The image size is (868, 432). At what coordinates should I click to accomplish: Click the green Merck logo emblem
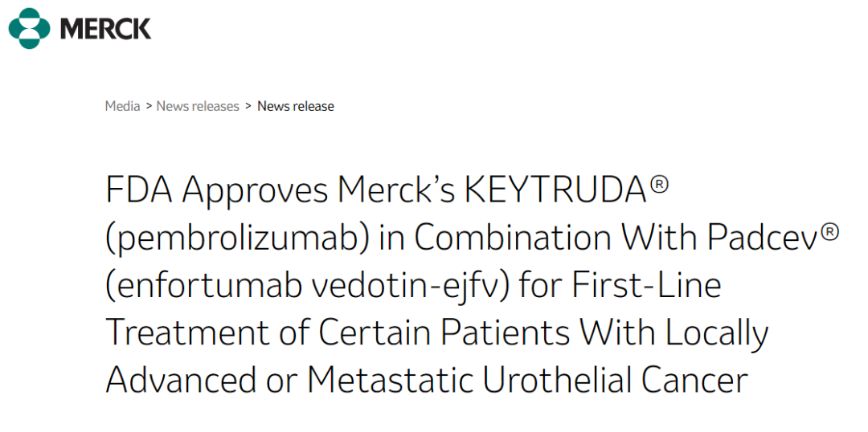29,29
